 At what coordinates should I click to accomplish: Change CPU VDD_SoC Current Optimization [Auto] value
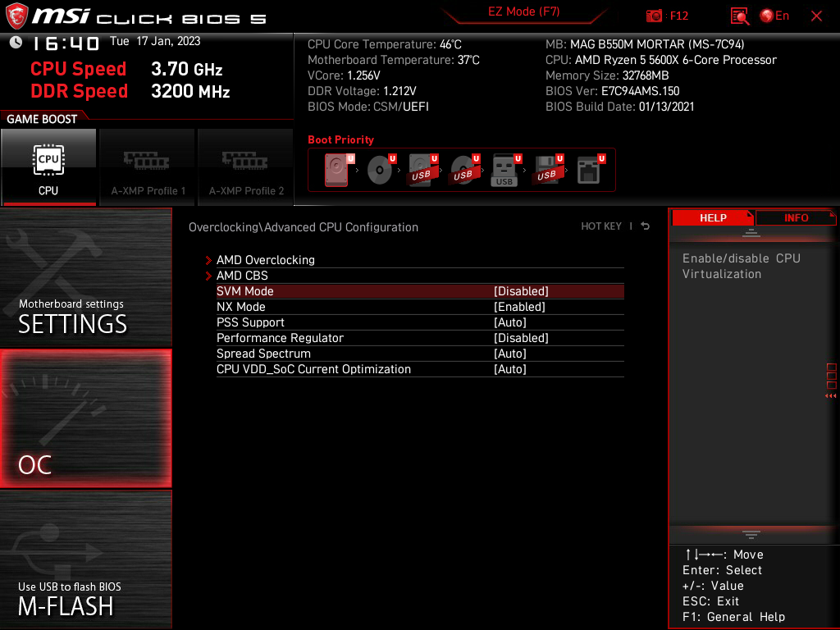(510, 368)
